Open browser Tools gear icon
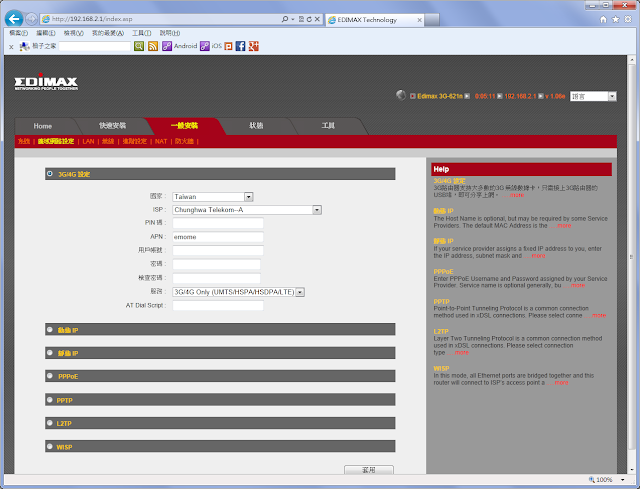This screenshot has width=640, height=489. [628, 19]
